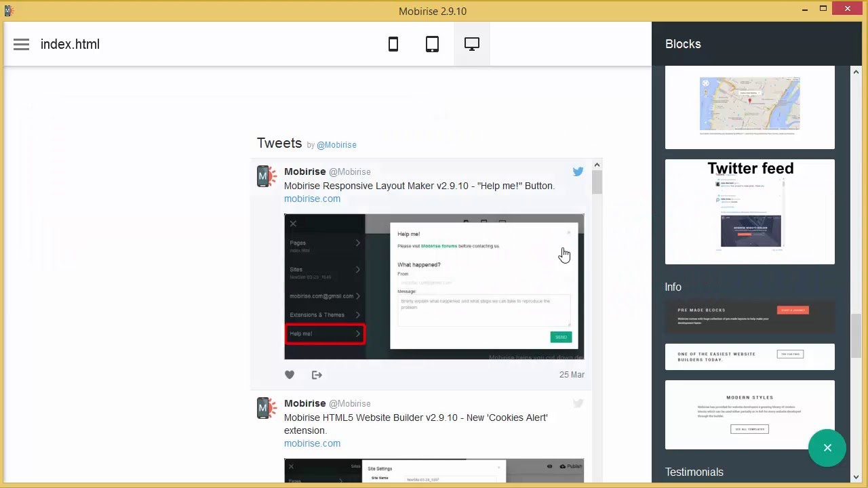Click the index.html page title
Image resolution: width=868 pixels, height=488 pixels.
tap(70, 44)
